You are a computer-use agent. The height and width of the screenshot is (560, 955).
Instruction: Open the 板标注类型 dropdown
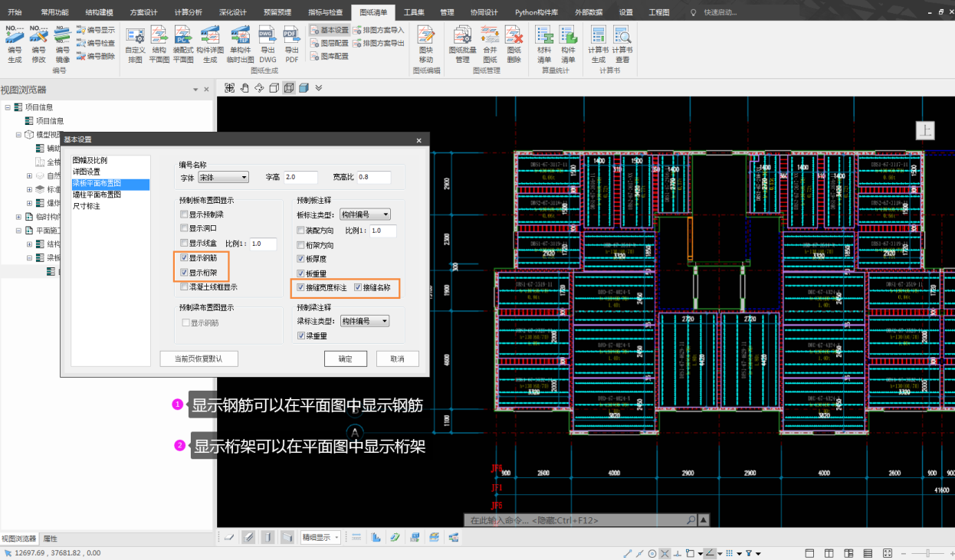365,215
